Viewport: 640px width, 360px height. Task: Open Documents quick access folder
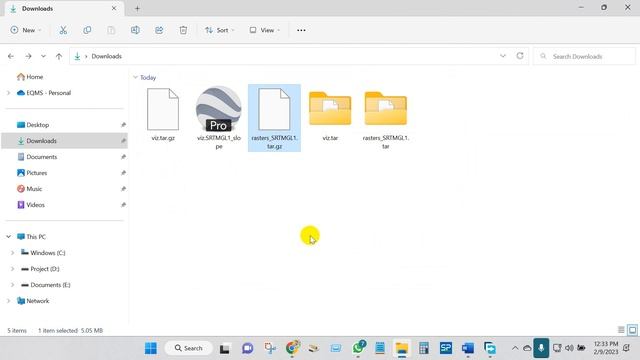pos(37,157)
